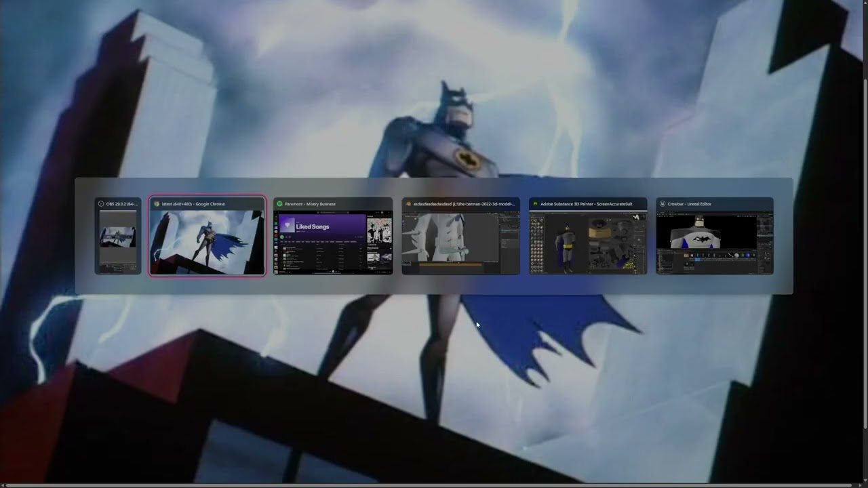868x488 pixels.
Task: Click the Spotify icon beside Paramore title
Action: pyautogui.click(x=279, y=204)
